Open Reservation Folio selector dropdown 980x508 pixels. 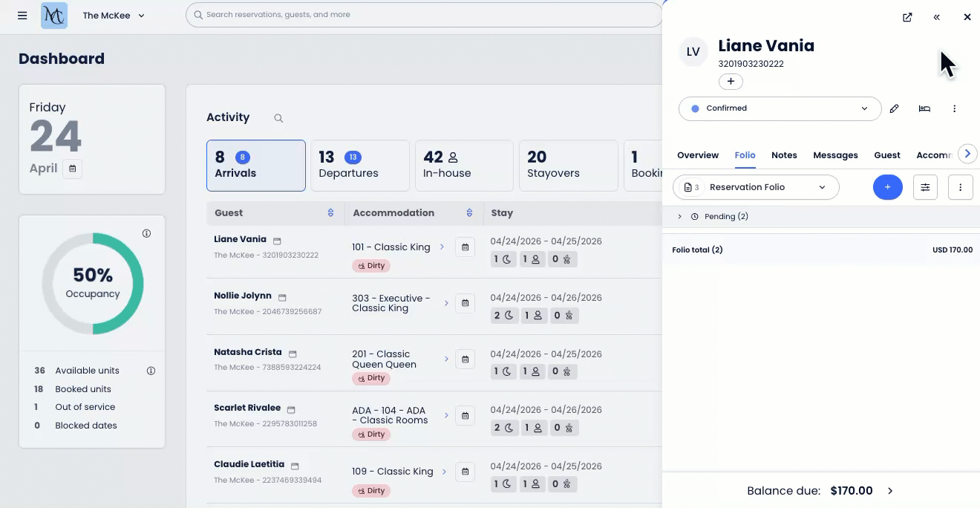(x=756, y=187)
